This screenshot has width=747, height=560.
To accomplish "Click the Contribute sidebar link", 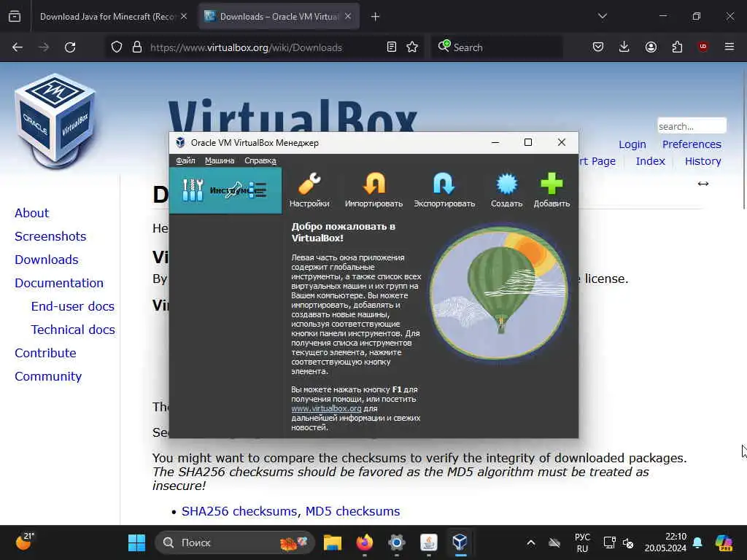I will pyautogui.click(x=46, y=353).
